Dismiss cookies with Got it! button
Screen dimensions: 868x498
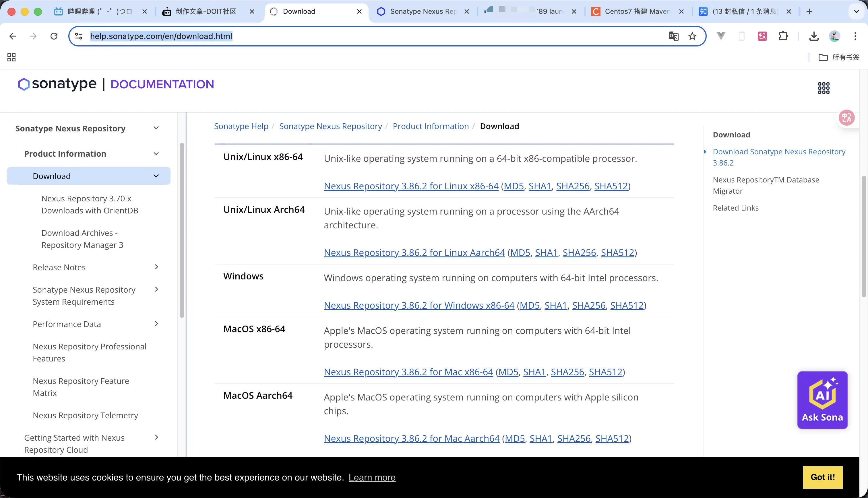click(x=822, y=477)
